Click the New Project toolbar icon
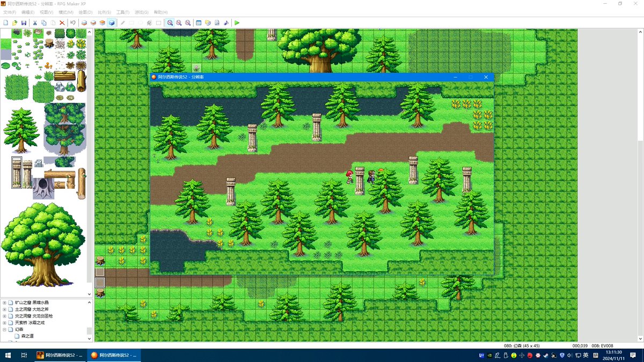The height and width of the screenshot is (362, 644). click(6, 23)
